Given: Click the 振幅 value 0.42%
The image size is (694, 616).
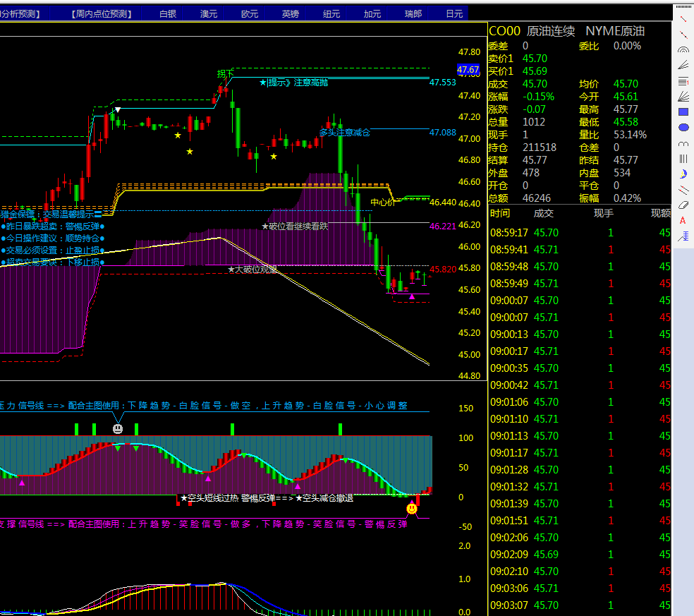Looking at the screenshot, I should [x=627, y=198].
